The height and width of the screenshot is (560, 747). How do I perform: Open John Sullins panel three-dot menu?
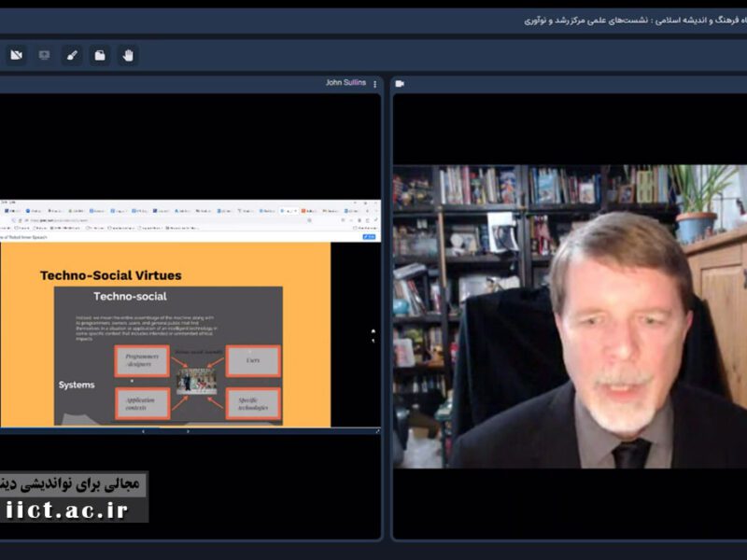coord(375,84)
